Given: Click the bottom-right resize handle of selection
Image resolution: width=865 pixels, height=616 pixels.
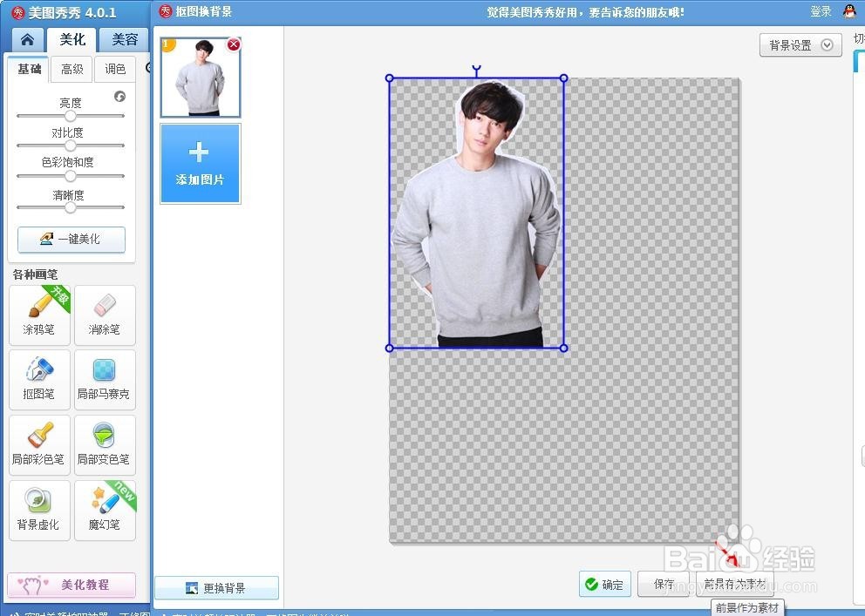Looking at the screenshot, I should (x=563, y=348).
